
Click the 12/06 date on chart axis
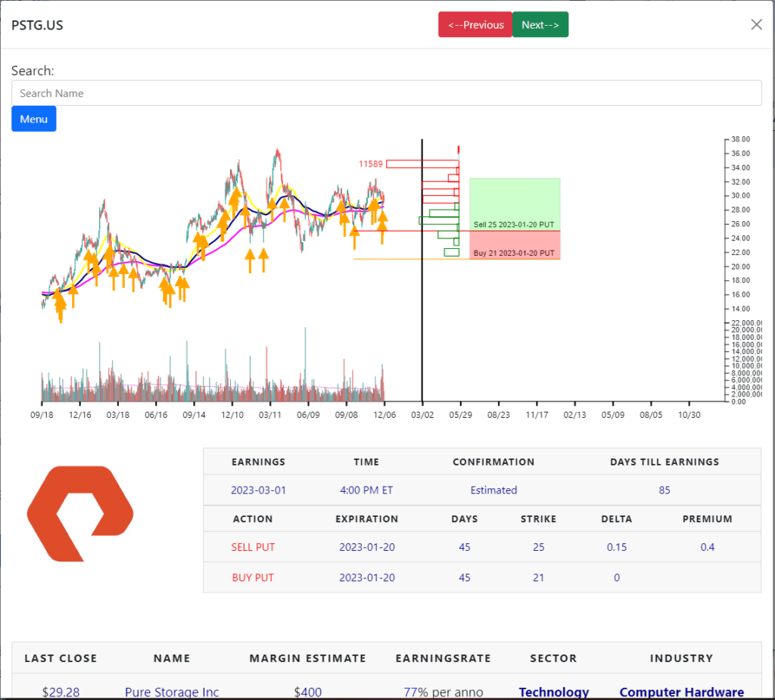tap(384, 415)
